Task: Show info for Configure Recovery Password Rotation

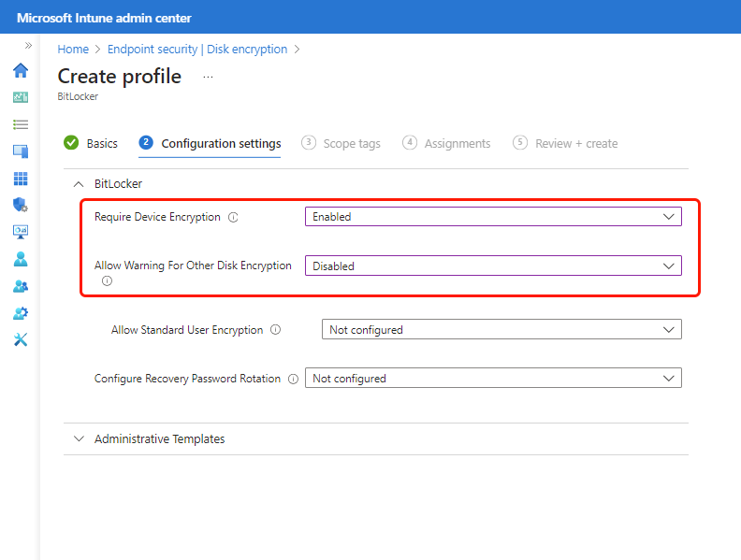Action: tap(293, 379)
